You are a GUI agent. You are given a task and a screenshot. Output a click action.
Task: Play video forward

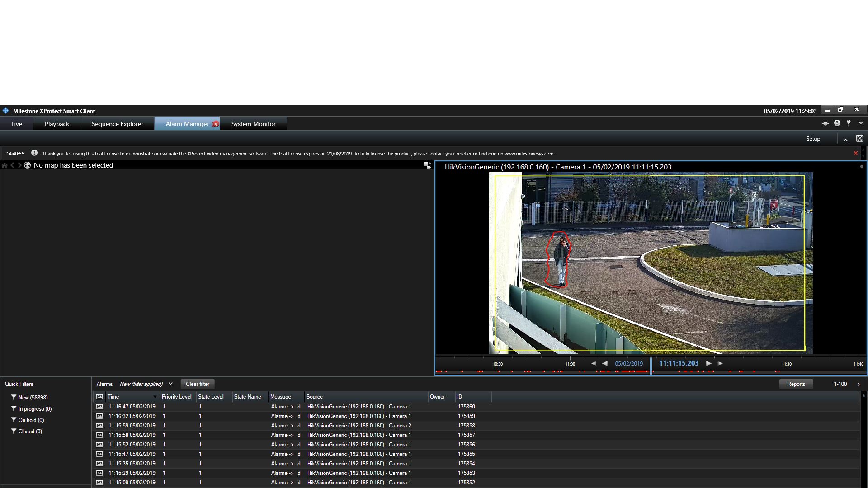pos(709,363)
